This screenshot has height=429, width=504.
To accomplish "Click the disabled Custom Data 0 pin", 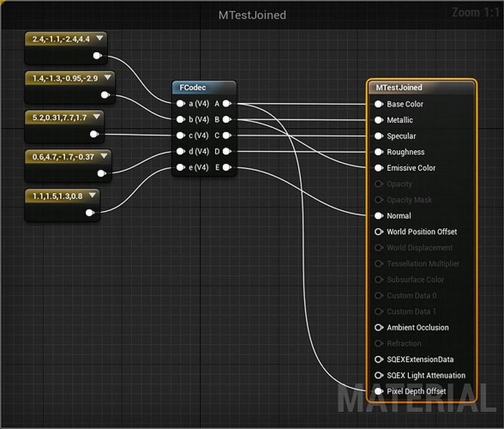I will [x=379, y=295].
